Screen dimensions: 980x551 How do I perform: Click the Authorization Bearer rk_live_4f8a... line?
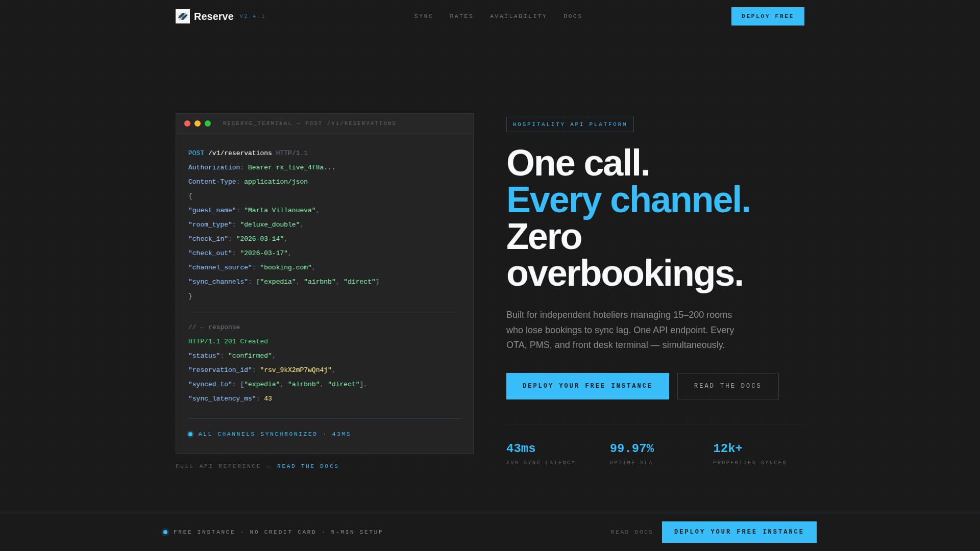point(262,167)
